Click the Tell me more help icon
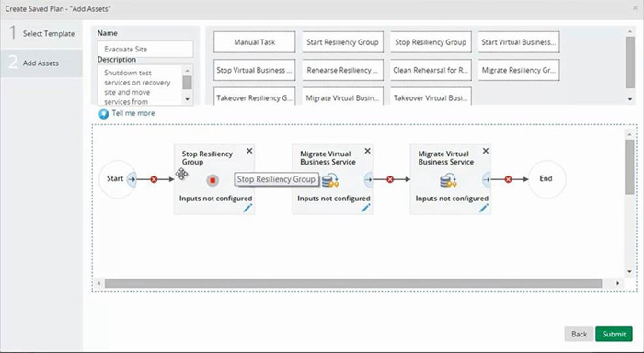644x353 pixels. pos(103,114)
